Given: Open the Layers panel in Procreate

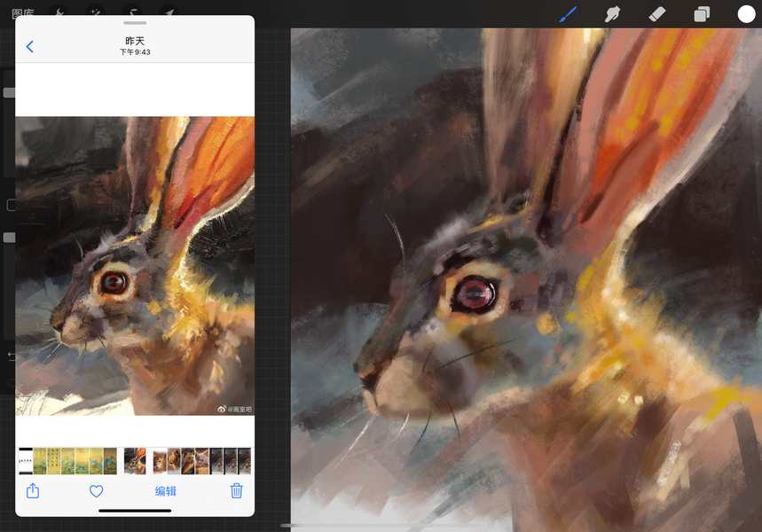Looking at the screenshot, I should 702,14.
